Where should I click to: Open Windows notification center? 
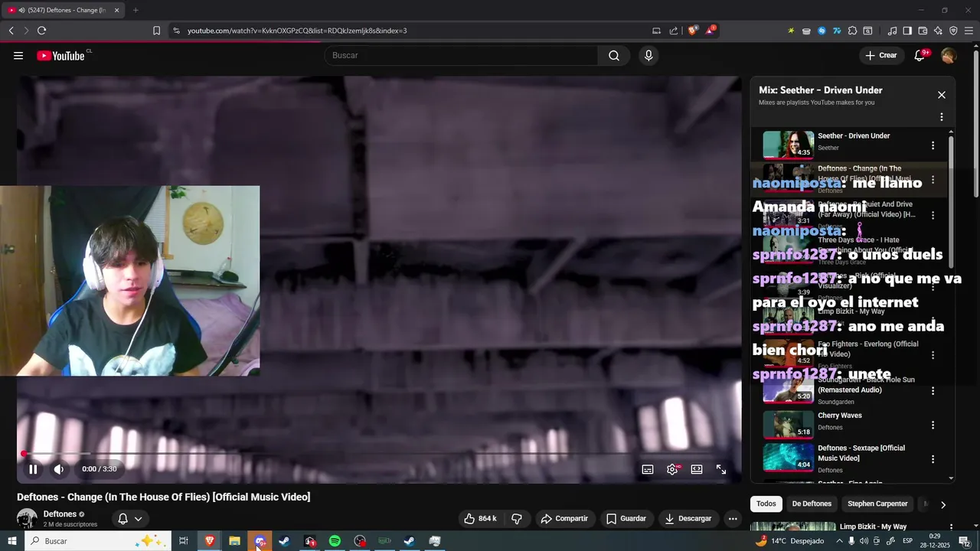pyautogui.click(x=964, y=541)
